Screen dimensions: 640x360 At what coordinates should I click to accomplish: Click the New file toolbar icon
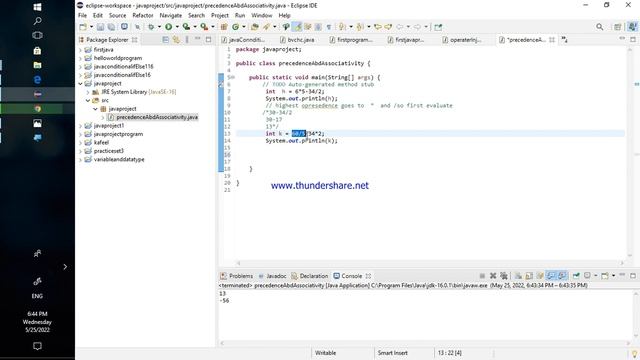tap(83, 27)
